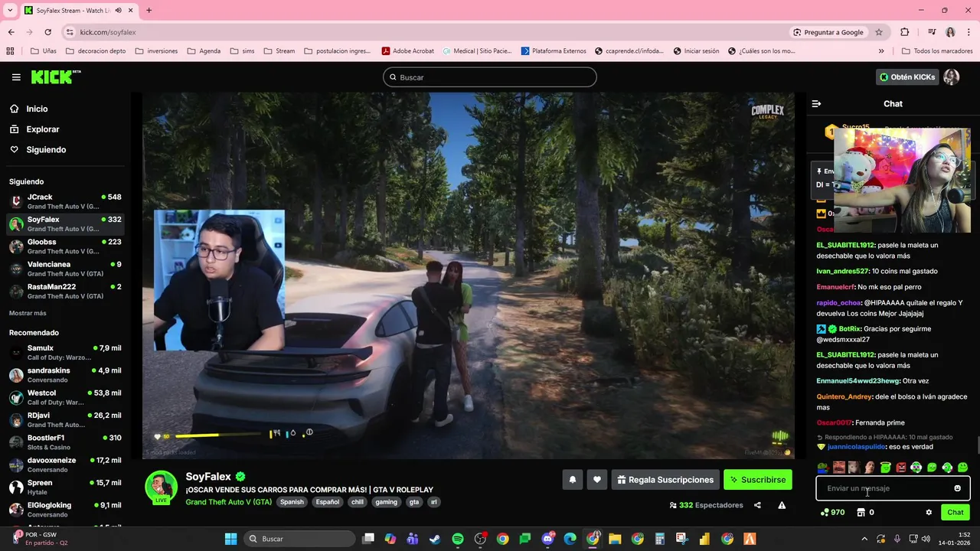Viewport: 980px width, 551px height.
Task: Open chat settings gear icon
Action: coord(929,512)
